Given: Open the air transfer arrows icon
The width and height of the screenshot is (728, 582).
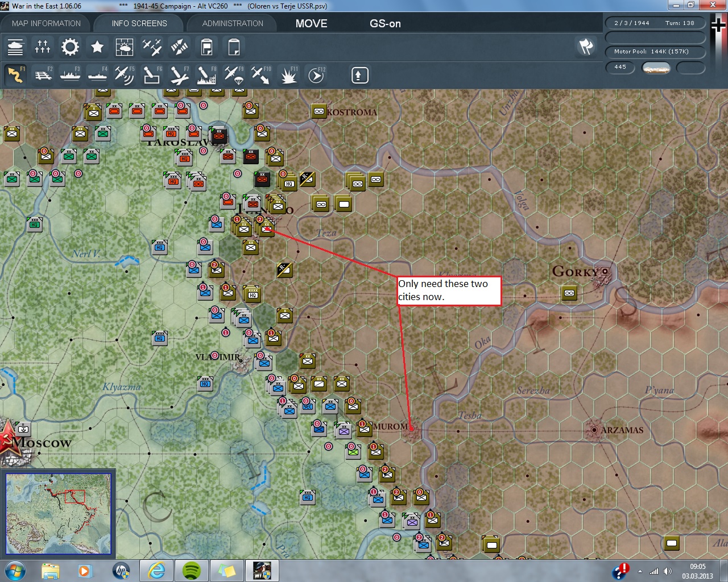Looking at the screenshot, I should [179, 47].
